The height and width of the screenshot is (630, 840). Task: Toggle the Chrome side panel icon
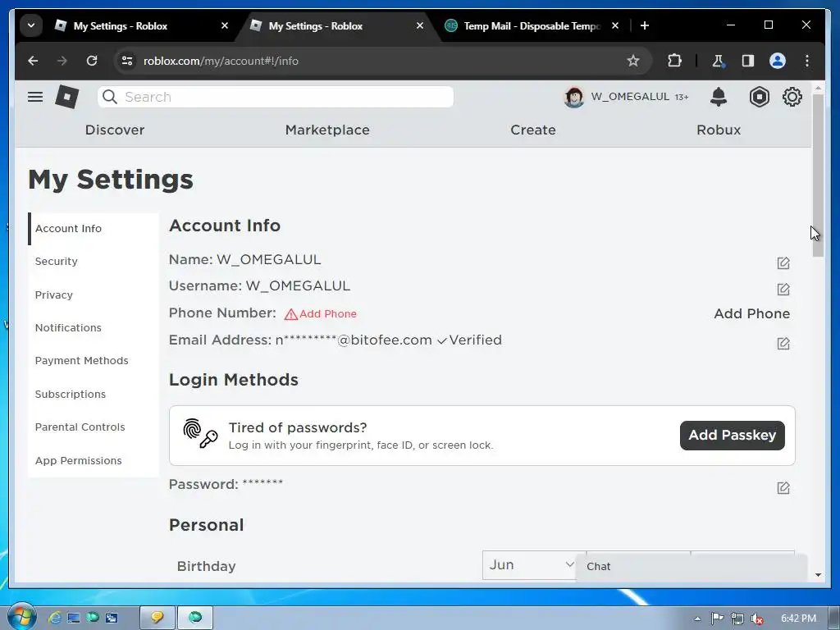[x=748, y=61]
